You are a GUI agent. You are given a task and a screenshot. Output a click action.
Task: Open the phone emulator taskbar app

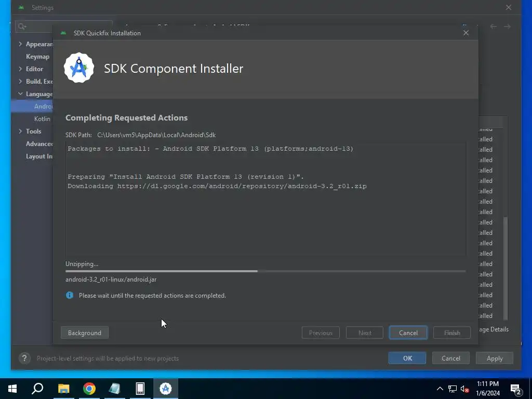[x=140, y=389]
